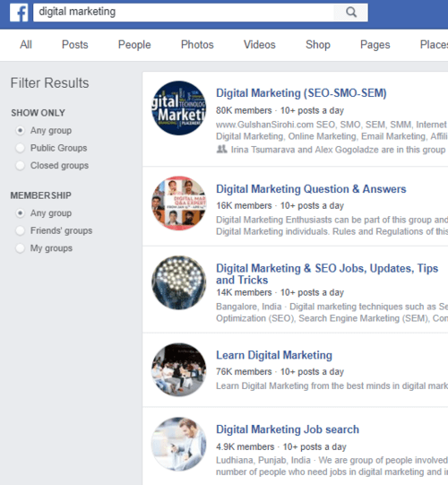Open the Learn Digital Marketing group
Image resolution: width=448 pixels, height=485 pixels.
tap(274, 355)
